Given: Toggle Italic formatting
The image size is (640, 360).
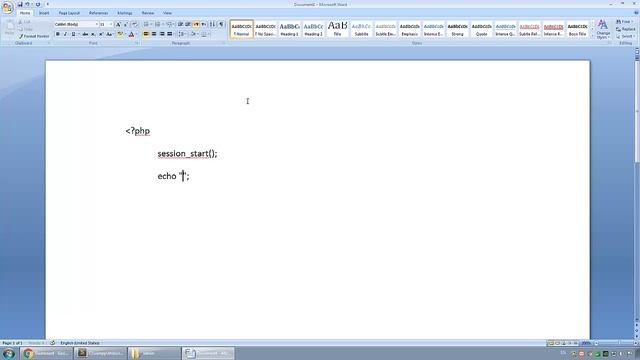Looking at the screenshot, I should (65, 34).
